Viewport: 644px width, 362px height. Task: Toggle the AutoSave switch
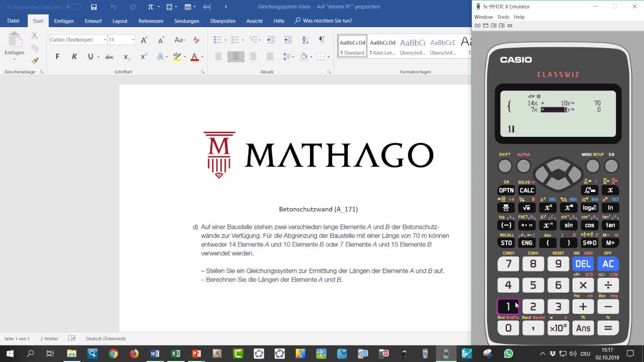click(73, 7)
